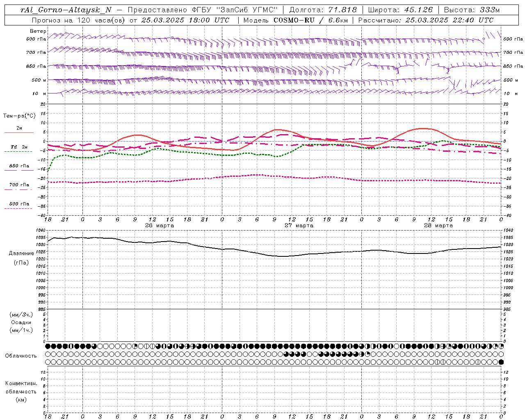Click the 500 гПа entry in the temperature legend
The image size is (525, 420).
(19, 205)
